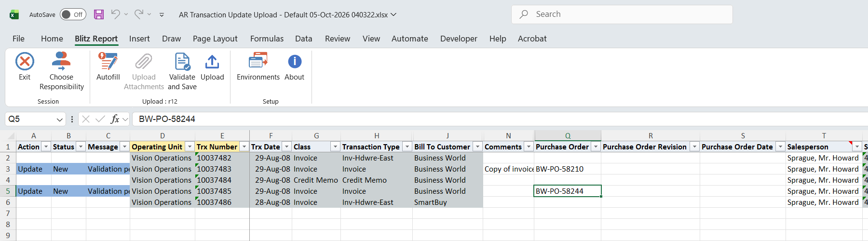Open the Transaction Type filter dropdown
Viewport: 868px width, 241px height.
[x=407, y=147]
